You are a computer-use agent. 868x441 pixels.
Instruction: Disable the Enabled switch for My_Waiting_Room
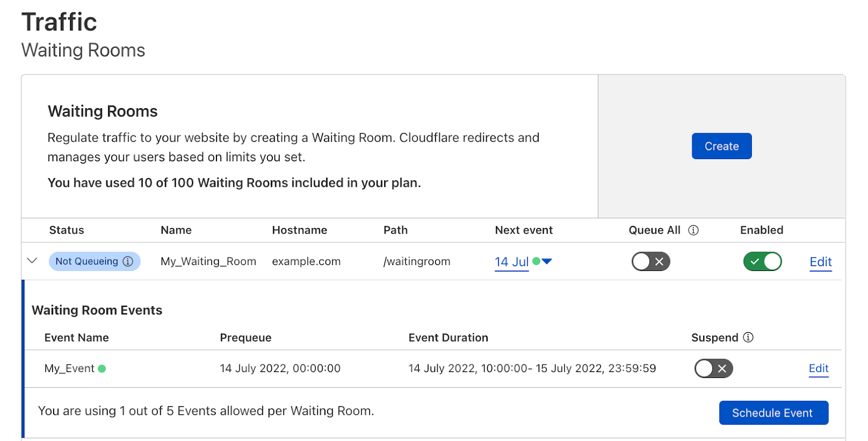coord(762,261)
